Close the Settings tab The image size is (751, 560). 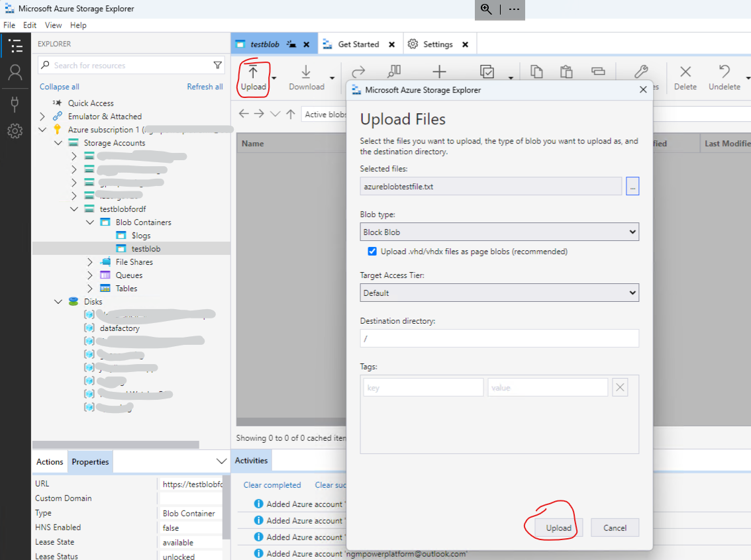click(x=465, y=44)
